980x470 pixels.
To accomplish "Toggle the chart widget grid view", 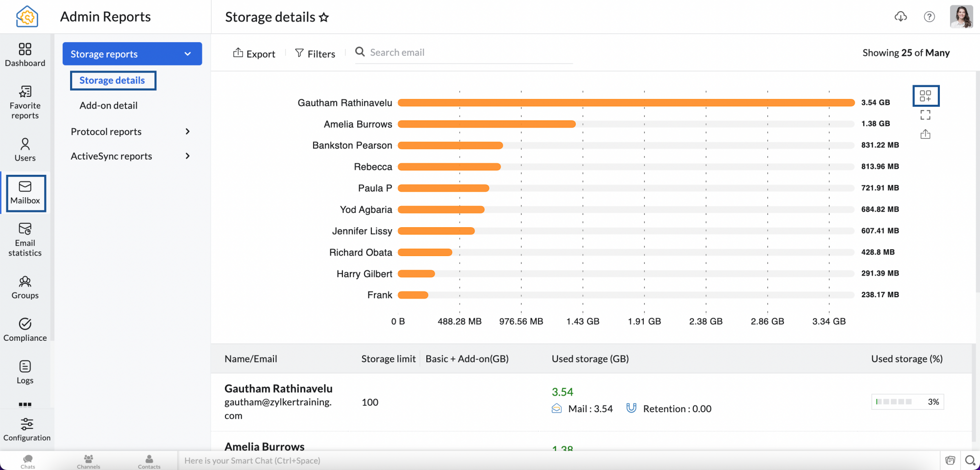I will (925, 96).
